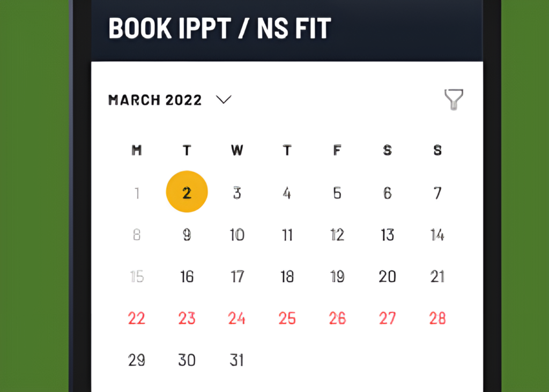
Task: Choose March 18 for NS FIT booking
Action: click(287, 277)
